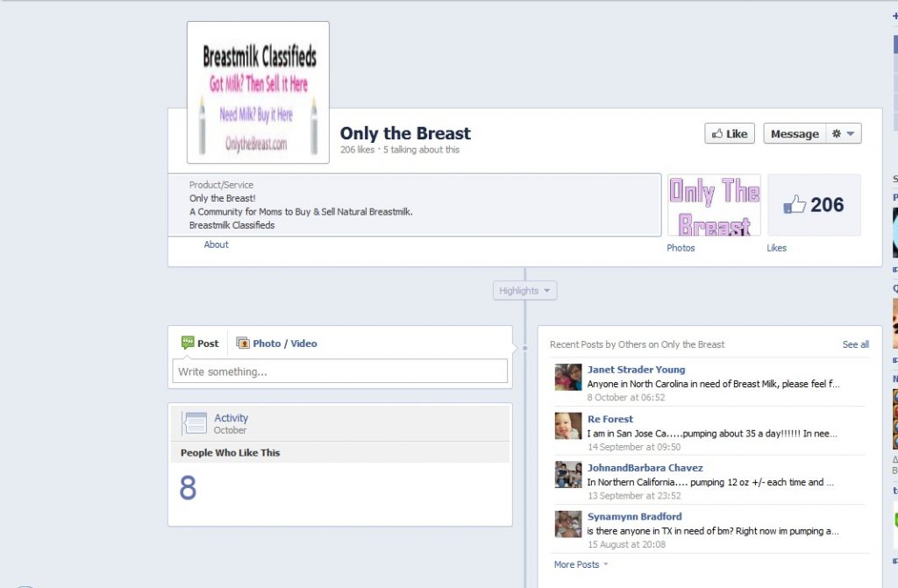Click the timeline marker beside composer
This screenshot has height=588, width=898.
coord(524,348)
